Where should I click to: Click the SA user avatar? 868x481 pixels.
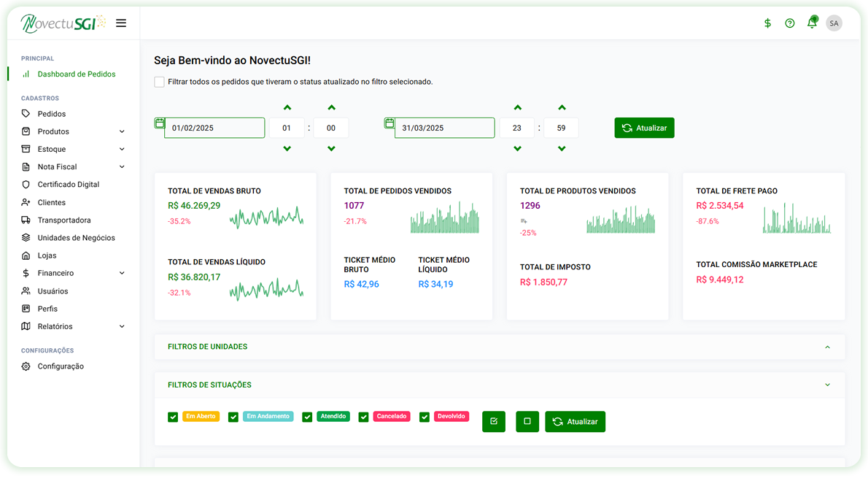click(x=834, y=23)
